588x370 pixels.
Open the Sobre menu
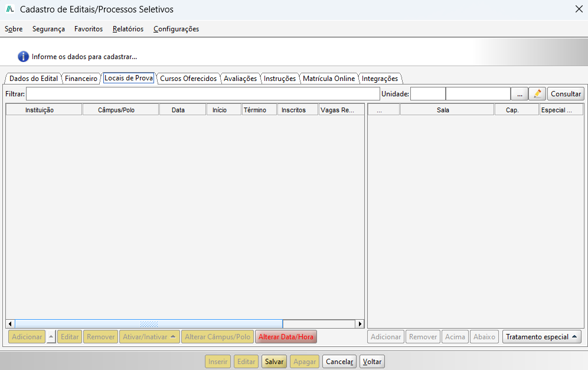[14, 29]
